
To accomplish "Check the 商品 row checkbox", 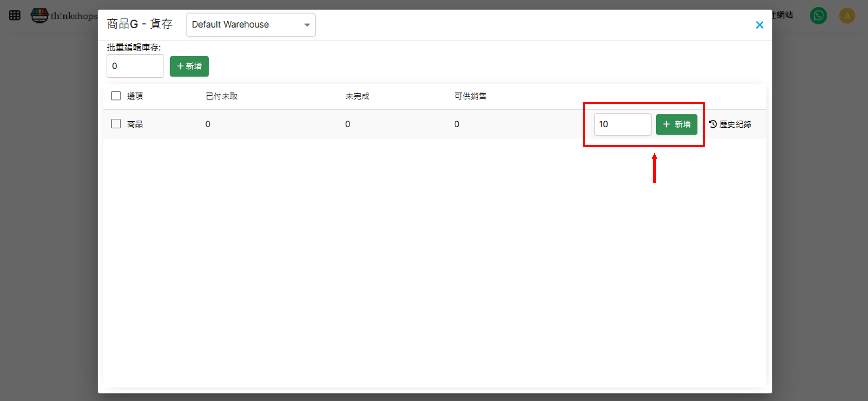I will (116, 124).
